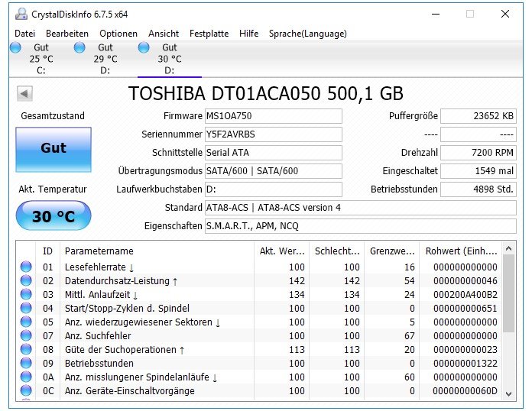
Task: Click the previous disk arrow button
Action: 24,93
